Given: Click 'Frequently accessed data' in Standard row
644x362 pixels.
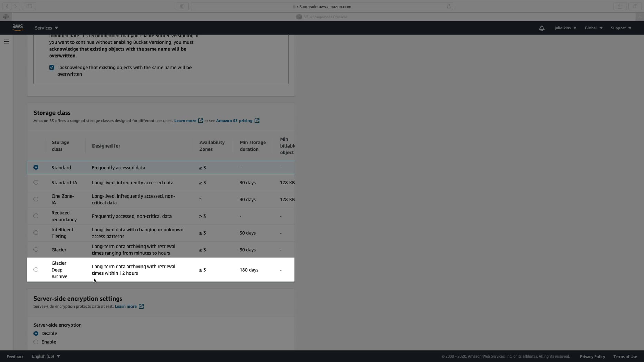Looking at the screenshot, I should click(118, 168).
